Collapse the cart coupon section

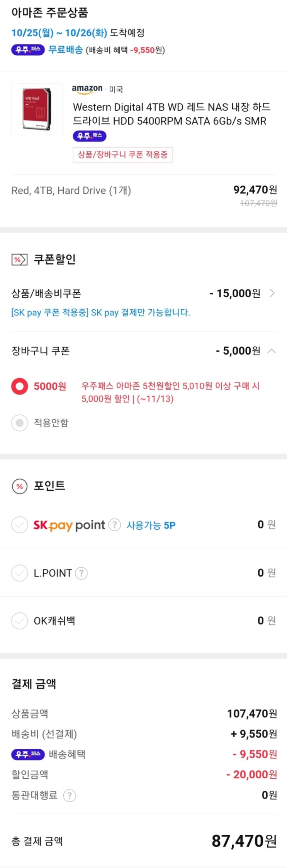272,351
